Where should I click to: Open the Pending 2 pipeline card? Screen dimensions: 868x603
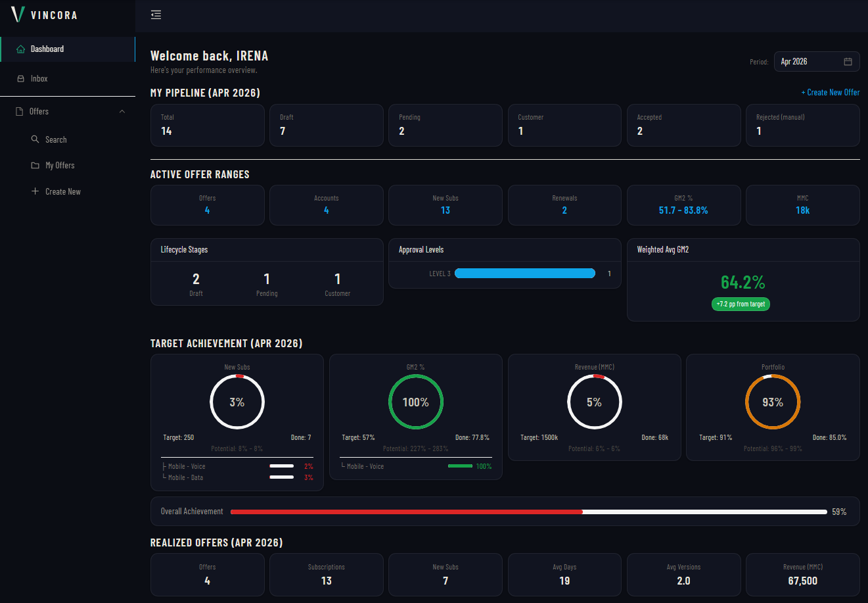[445, 125]
